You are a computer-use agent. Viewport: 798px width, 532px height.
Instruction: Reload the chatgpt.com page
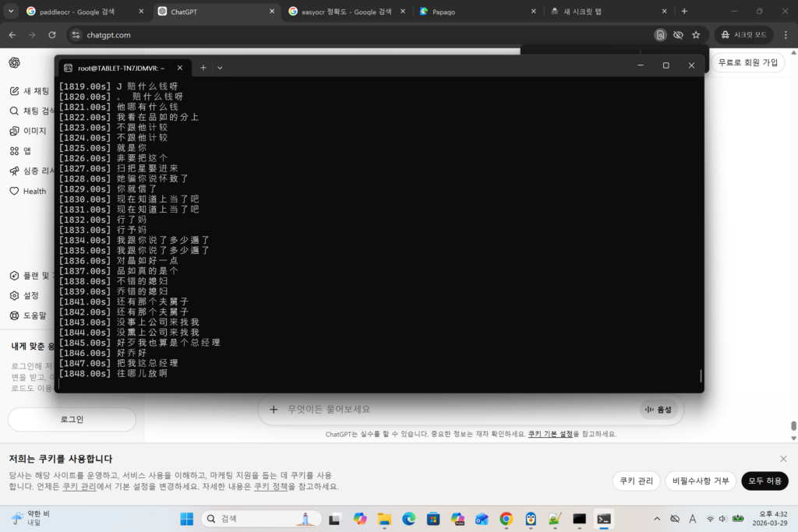click(x=52, y=35)
